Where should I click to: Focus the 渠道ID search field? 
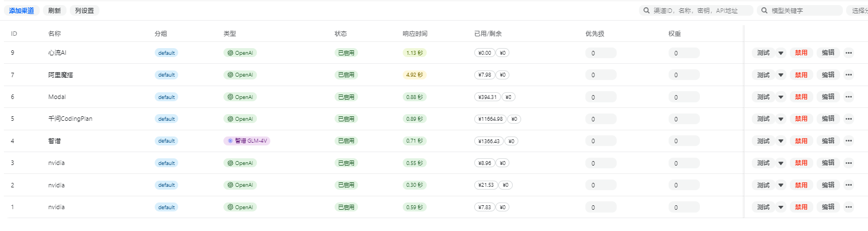click(696, 11)
